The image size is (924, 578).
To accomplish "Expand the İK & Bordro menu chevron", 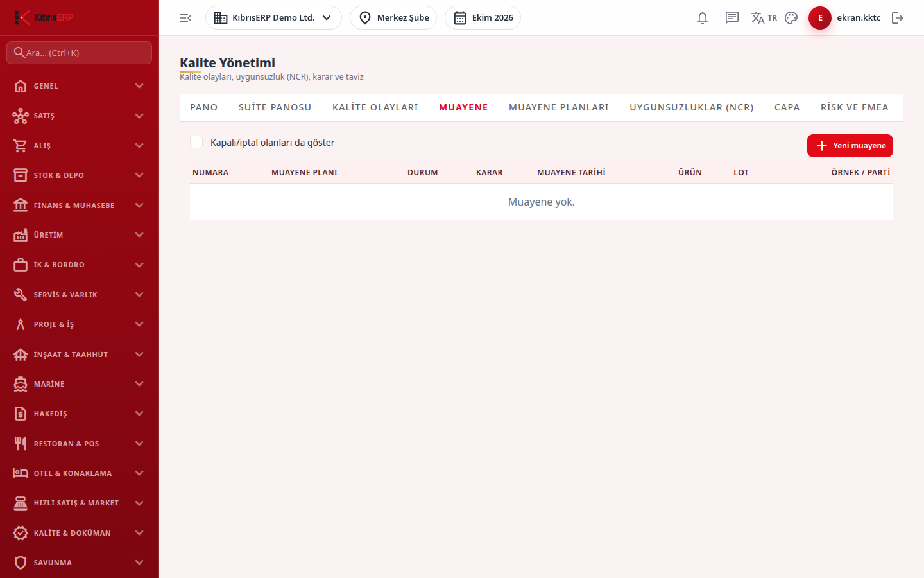I will [x=139, y=265].
